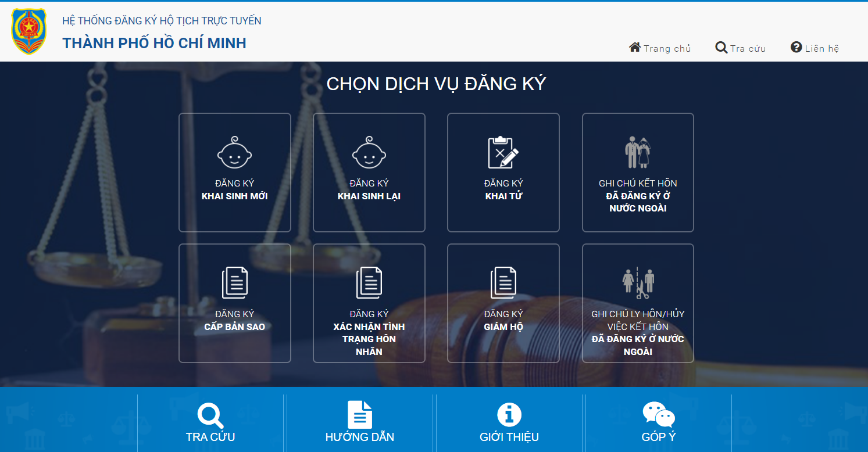Click the city emblem logo in header
The height and width of the screenshot is (452, 868).
click(x=29, y=31)
